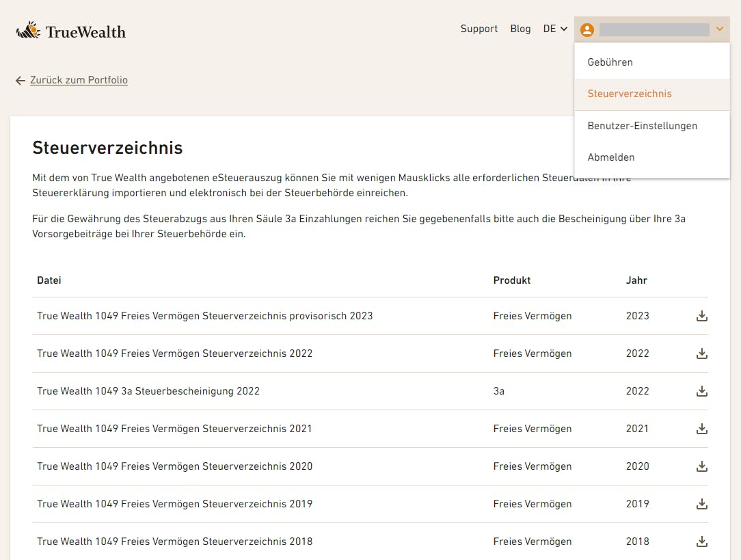Download Freies Vermögen Steuerverzeichnis 2018
Viewport: 741px width, 560px height.
click(x=702, y=542)
